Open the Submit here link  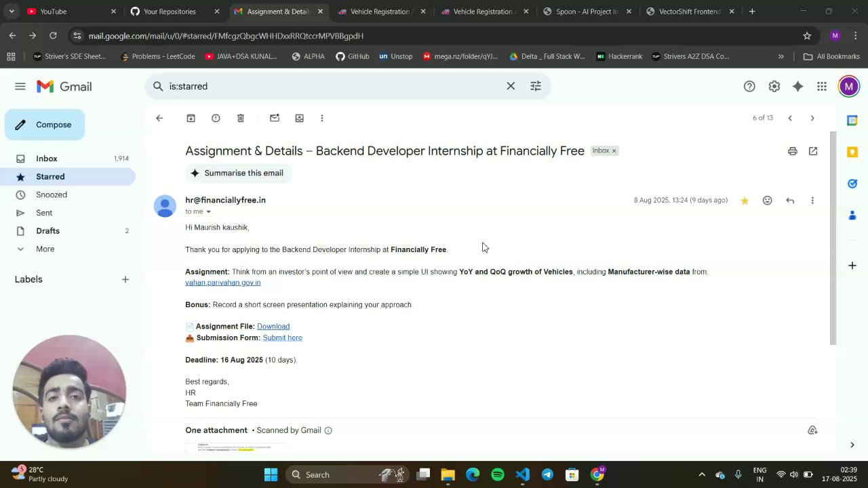282,338
